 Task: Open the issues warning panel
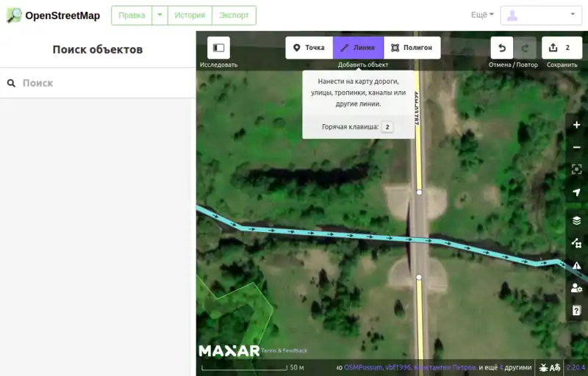(x=576, y=265)
